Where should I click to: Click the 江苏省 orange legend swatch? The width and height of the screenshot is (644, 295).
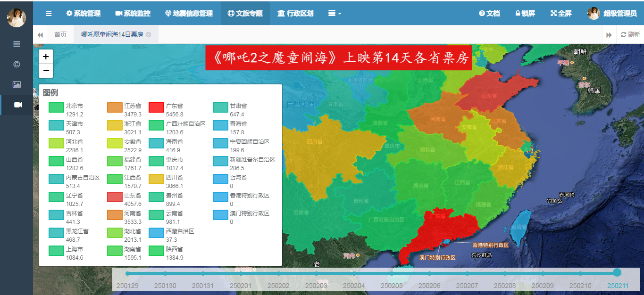tap(115, 107)
